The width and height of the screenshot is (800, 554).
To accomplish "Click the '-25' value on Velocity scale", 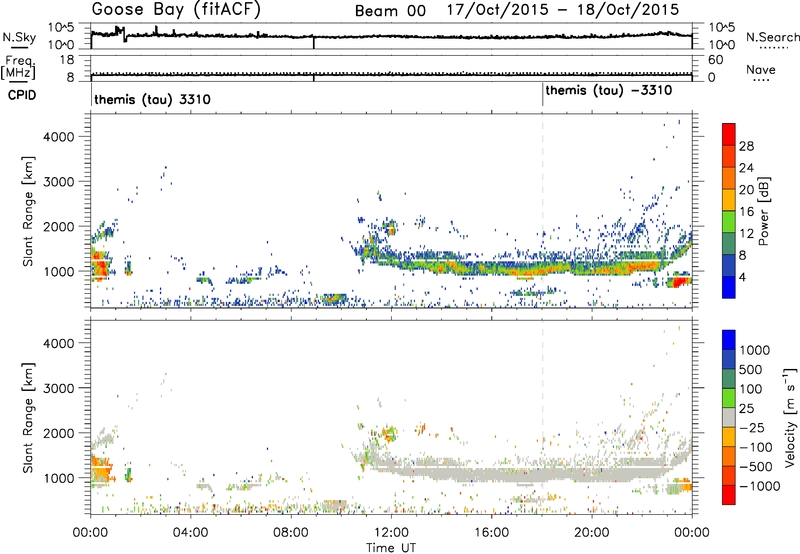I will pyautogui.click(x=753, y=427).
